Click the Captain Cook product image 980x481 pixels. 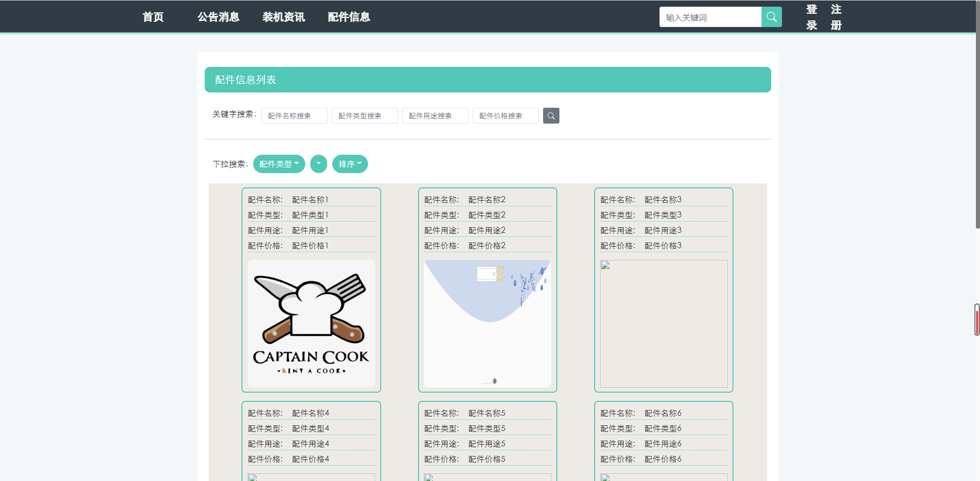311,324
